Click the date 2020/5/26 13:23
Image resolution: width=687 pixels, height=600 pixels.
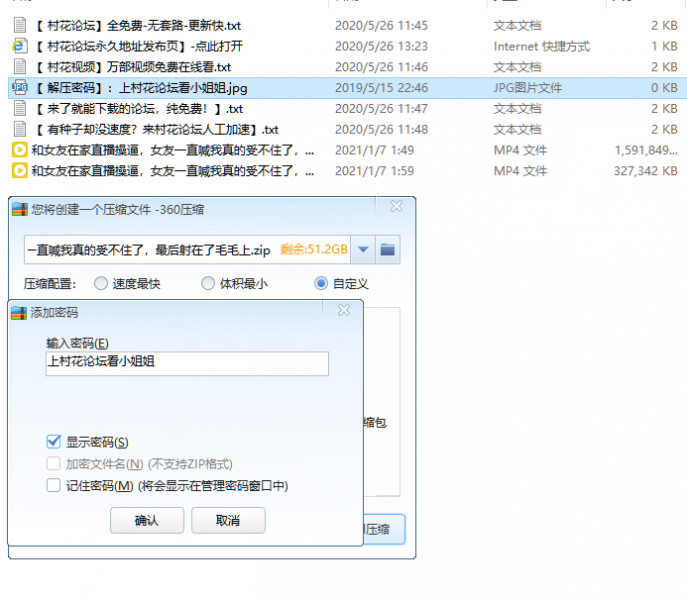(381, 46)
